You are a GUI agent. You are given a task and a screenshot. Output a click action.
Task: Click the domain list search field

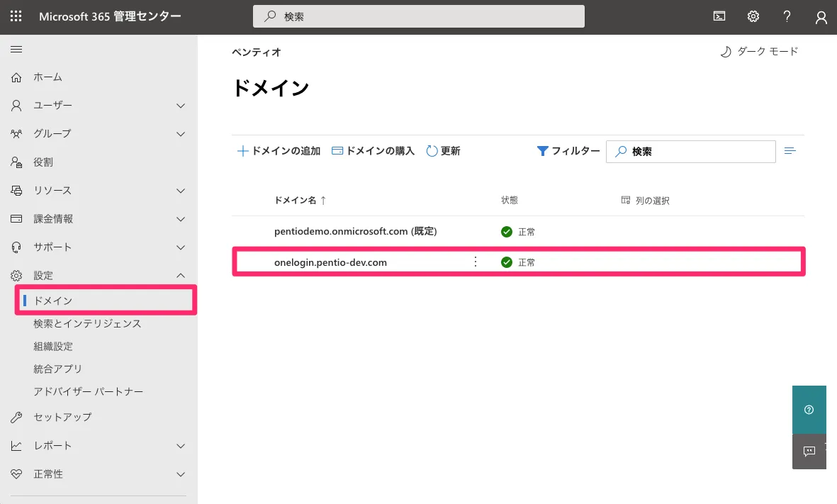[x=698, y=152]
